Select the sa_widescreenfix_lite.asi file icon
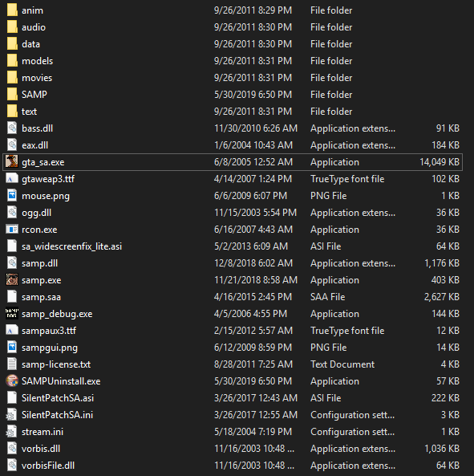Viewport: 474px width, 476px height. pyautogui.click(x=12, y=246)
